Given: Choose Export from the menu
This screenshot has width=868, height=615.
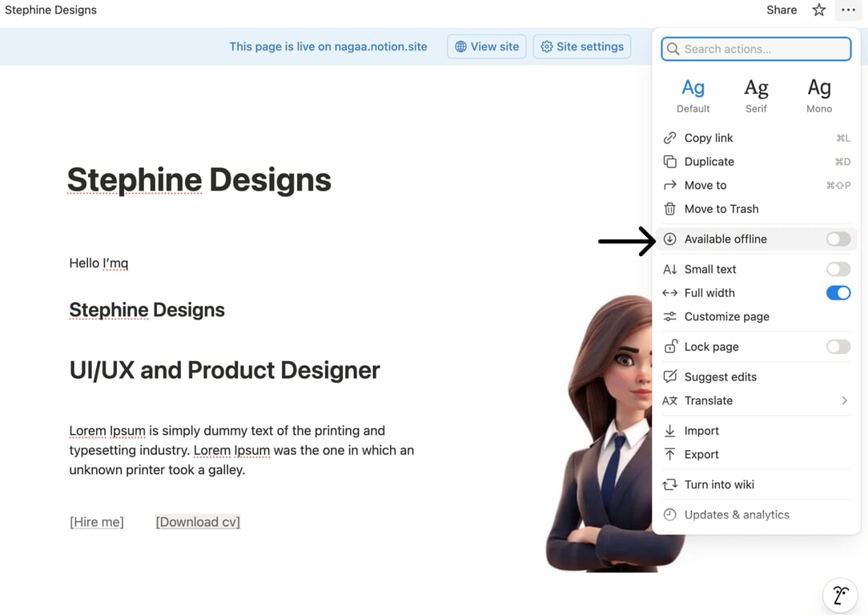Looking at the screenshot, I should click(756, 454).
